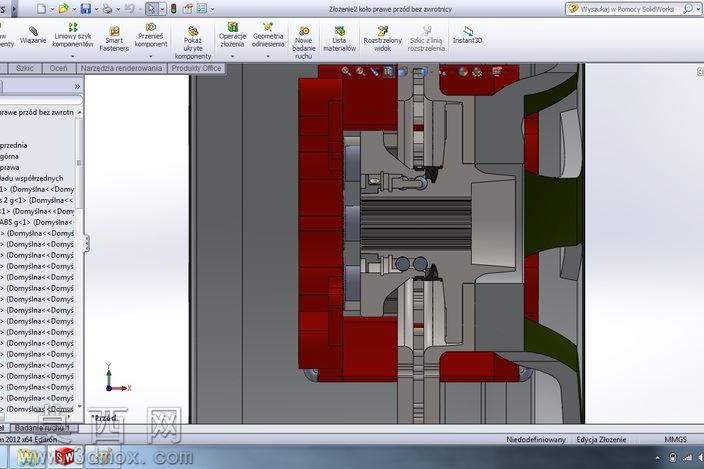
Task: Open the Narzędzia renderowania tab
Action: click(x=121, y=68)
